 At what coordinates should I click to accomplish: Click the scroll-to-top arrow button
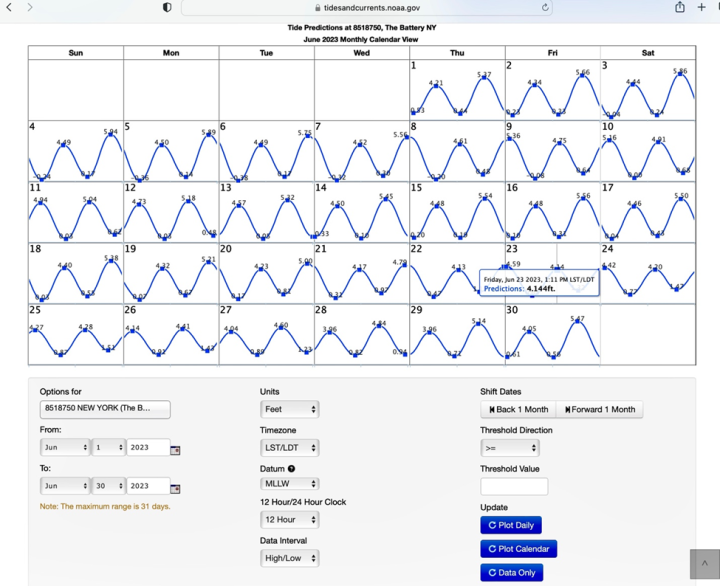[704, 564]
